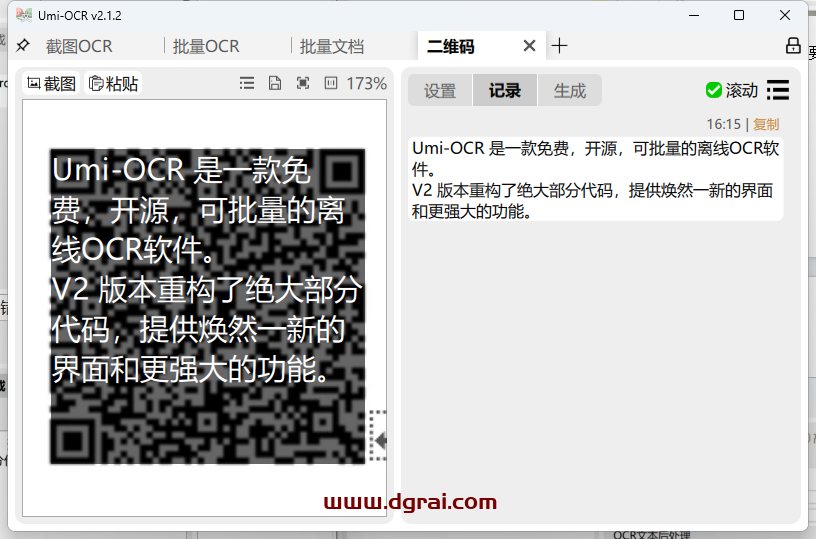Lock the tab bar with the padlock icon
Screen dimensions: 816x539
[793, 45]
